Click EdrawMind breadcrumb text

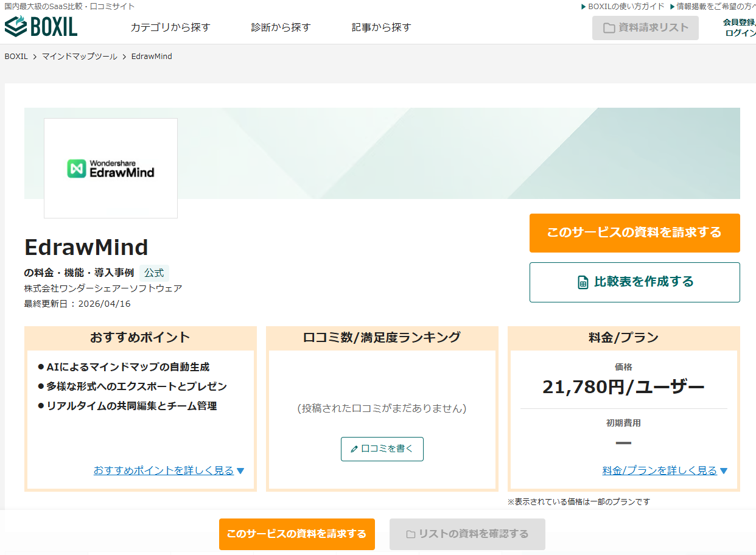click(x=152, y=57)
